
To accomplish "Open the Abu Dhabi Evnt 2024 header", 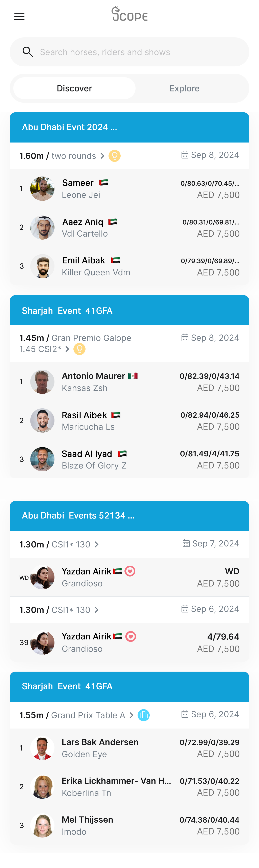I will [x=129, y=127].
